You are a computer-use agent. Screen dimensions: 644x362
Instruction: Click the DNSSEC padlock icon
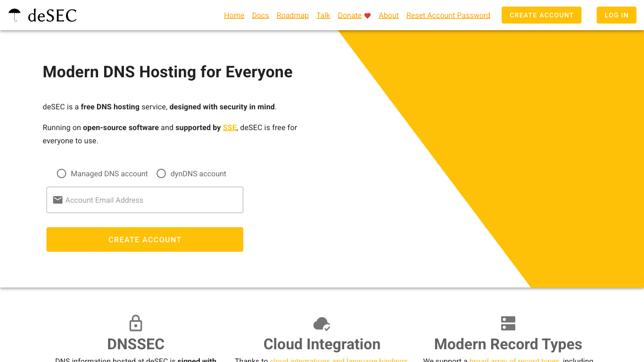coord(136,323)
